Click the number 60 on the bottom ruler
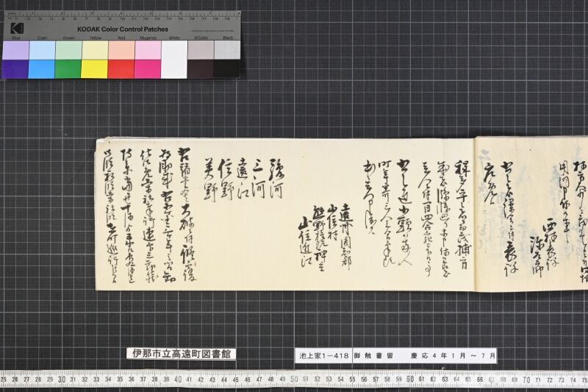 (410, 379)
